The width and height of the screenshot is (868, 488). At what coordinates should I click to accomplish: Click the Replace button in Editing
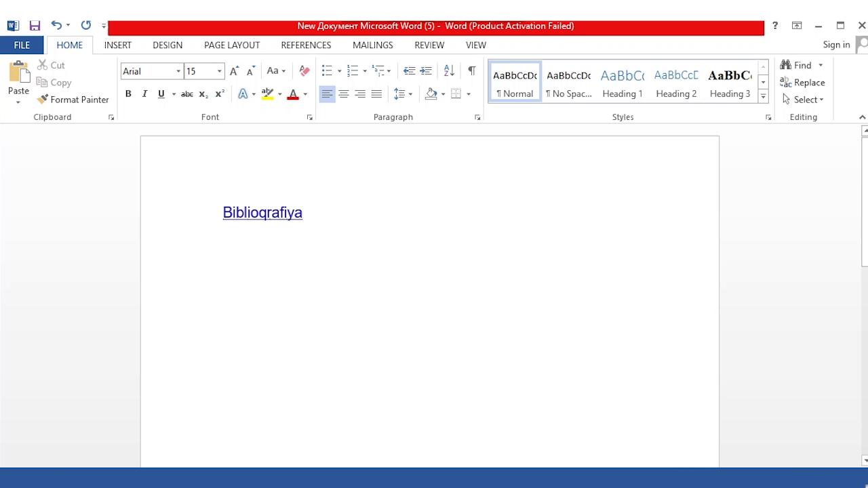click(x=802, y=83)
